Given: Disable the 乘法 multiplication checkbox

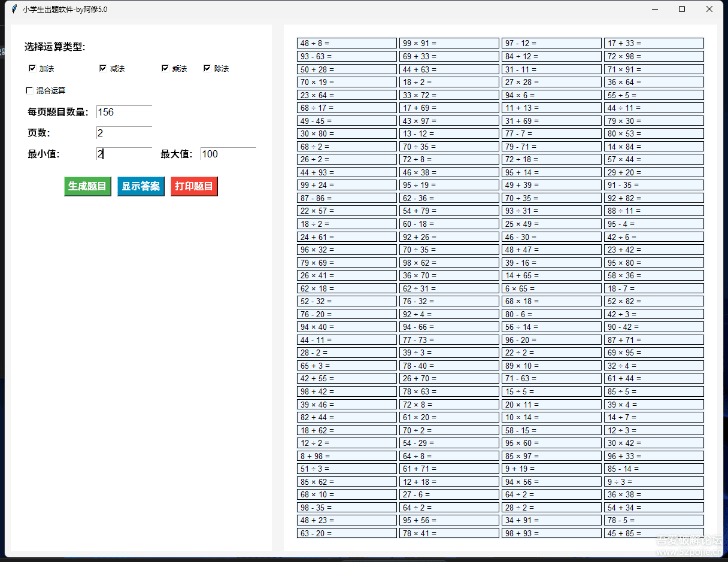Looking at the screenshot, I should coord(165,68).
